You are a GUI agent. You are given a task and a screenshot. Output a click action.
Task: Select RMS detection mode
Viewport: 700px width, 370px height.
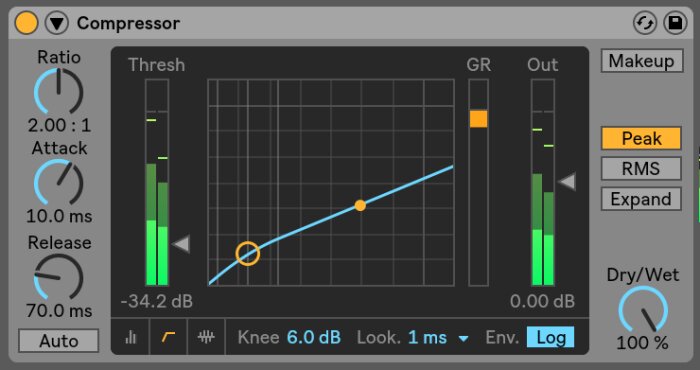641,169
